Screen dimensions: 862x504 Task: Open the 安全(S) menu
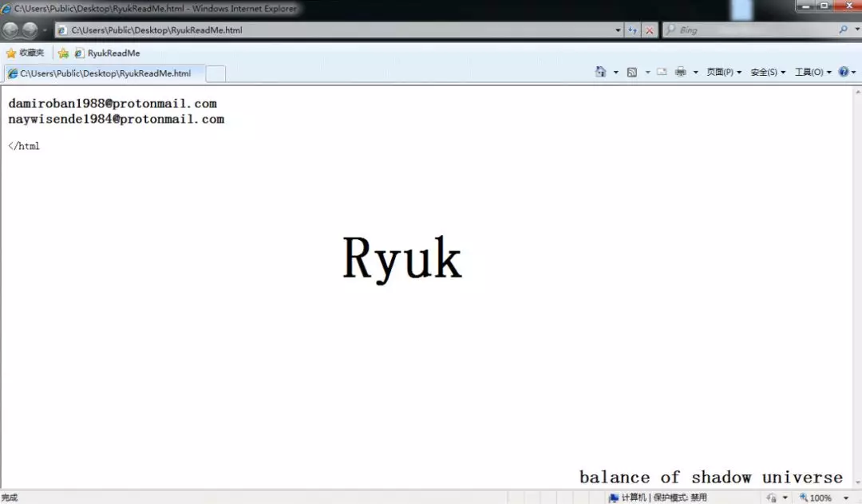click(x=768, y=72)
